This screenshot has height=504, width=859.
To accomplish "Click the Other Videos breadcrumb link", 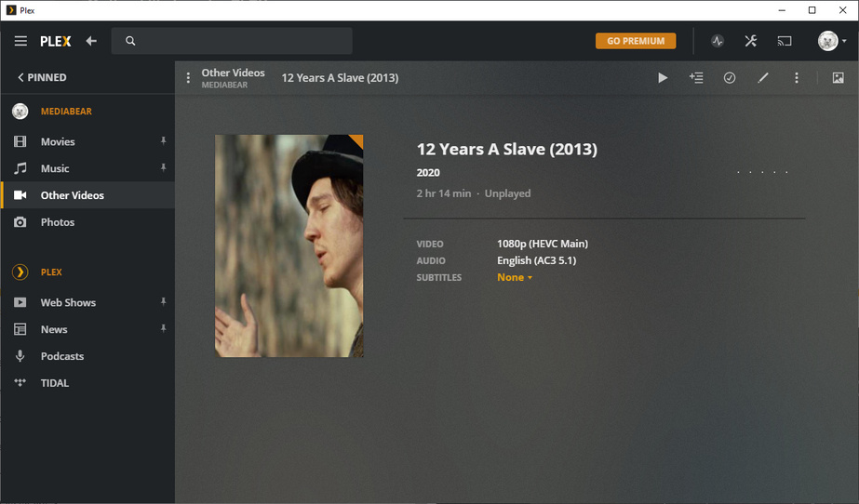I will [x=233, y=73].
